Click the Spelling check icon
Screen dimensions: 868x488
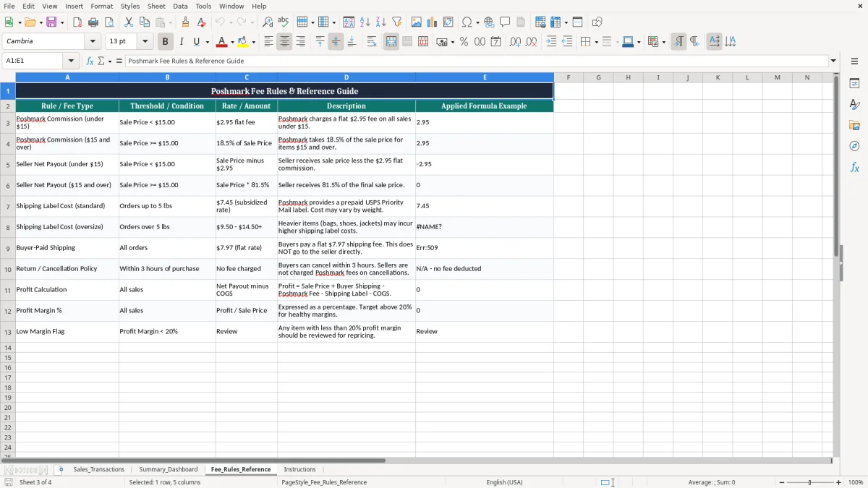pos(284,22)
